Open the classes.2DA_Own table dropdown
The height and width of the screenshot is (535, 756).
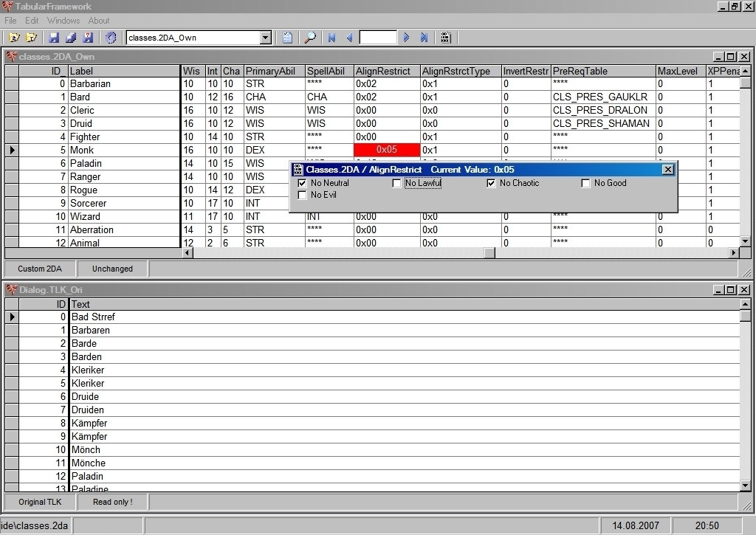pos(266,38)
